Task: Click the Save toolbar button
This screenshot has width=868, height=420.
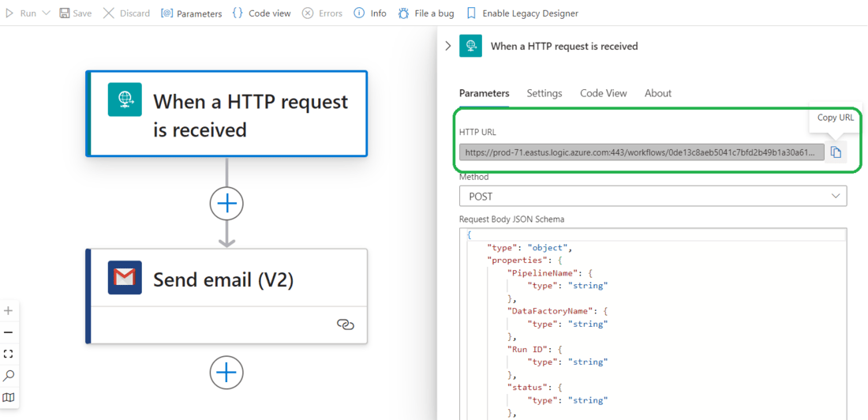Action: point(75,13)
